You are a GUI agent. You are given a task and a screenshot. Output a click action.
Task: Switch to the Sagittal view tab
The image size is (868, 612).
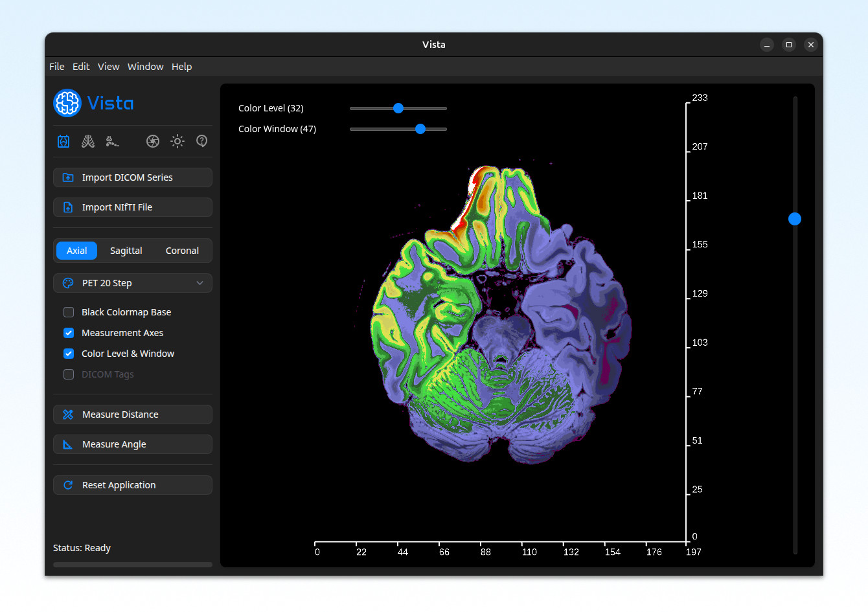tap(126, 251)
